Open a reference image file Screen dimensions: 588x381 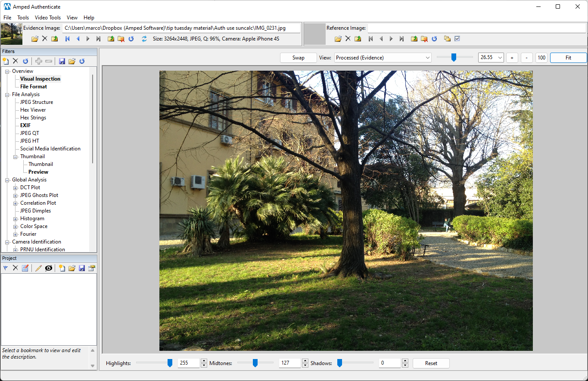(x=338, y=38)
